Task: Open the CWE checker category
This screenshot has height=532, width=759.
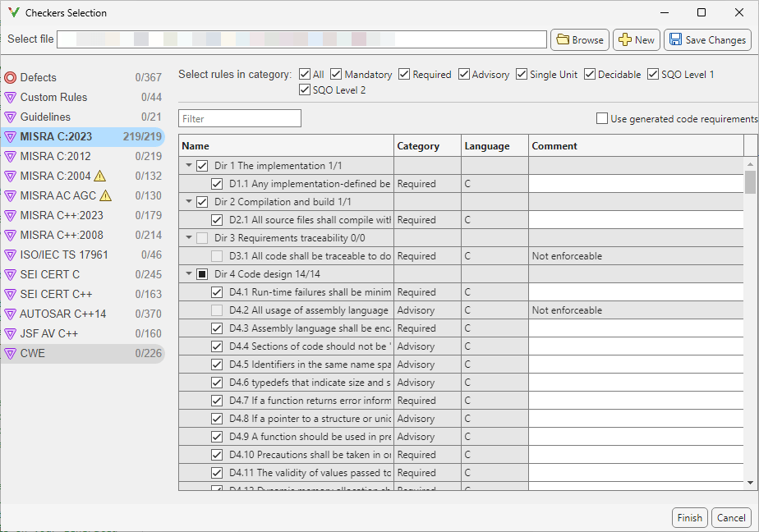Action: [x=33, y=353]
